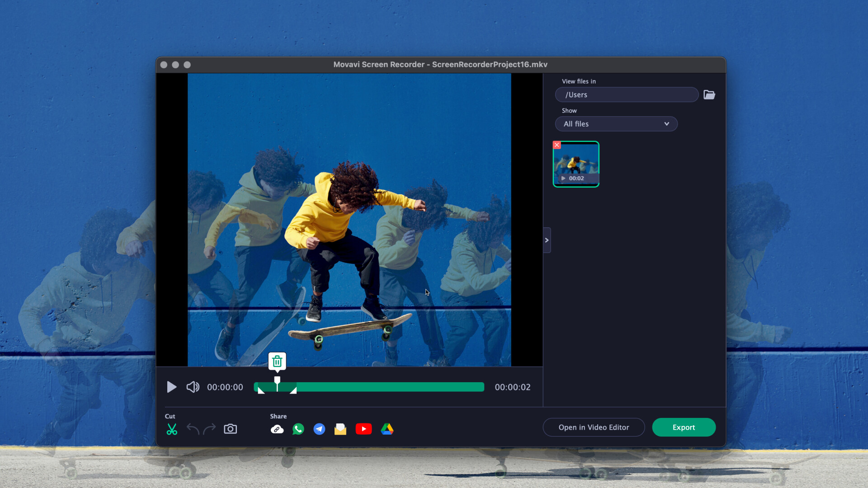Click the Open in Video Editor button

(594, 427)
